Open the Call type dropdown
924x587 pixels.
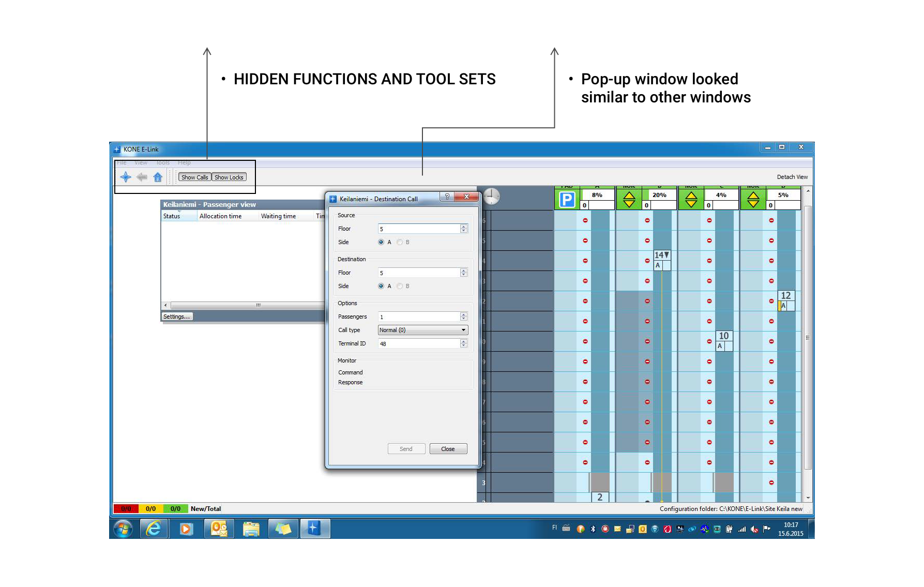click(422, 330)
